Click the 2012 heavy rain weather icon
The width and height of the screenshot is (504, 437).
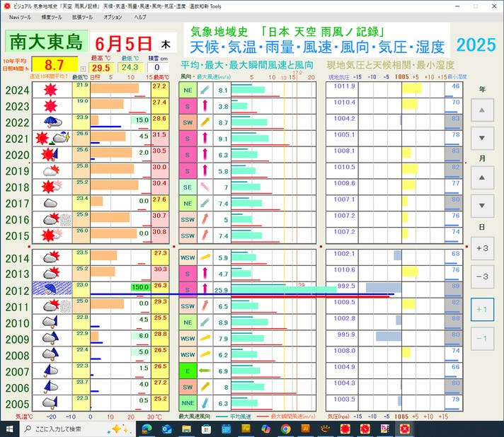tap(50, 290)
